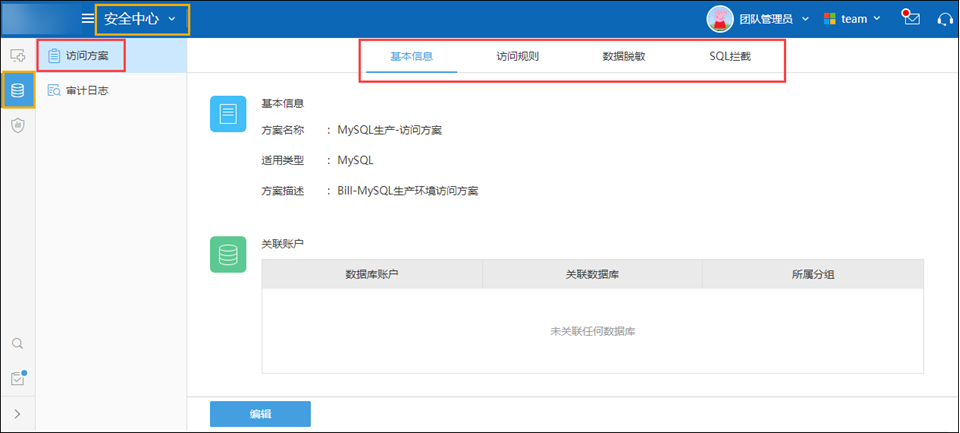Click the blue document icon for 基本信息

click(x=228, y=114)
